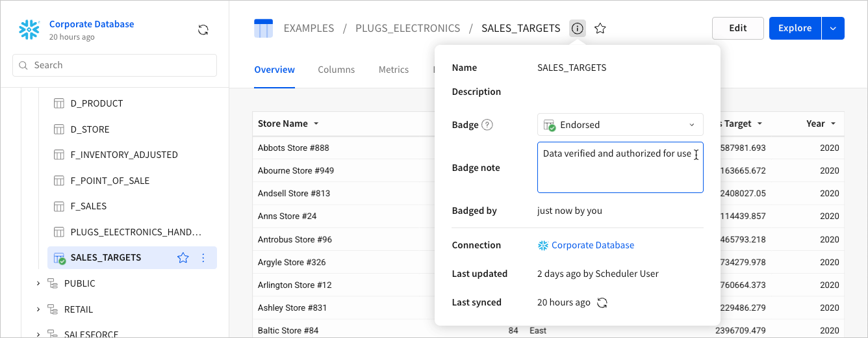This screenshot has width=868, height=338.
Task: Click EXAMPLES in the breadcrumb
Action: 309,29
